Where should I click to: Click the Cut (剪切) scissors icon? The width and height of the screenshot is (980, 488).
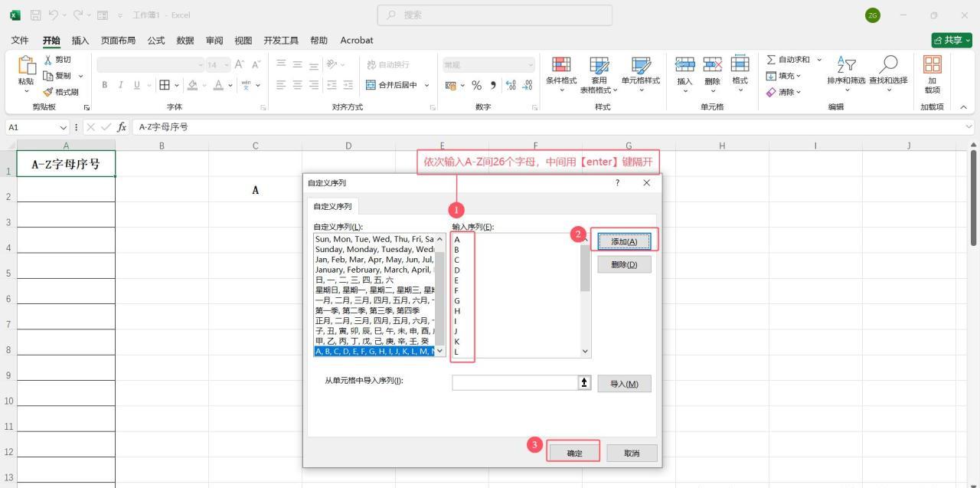48,60
